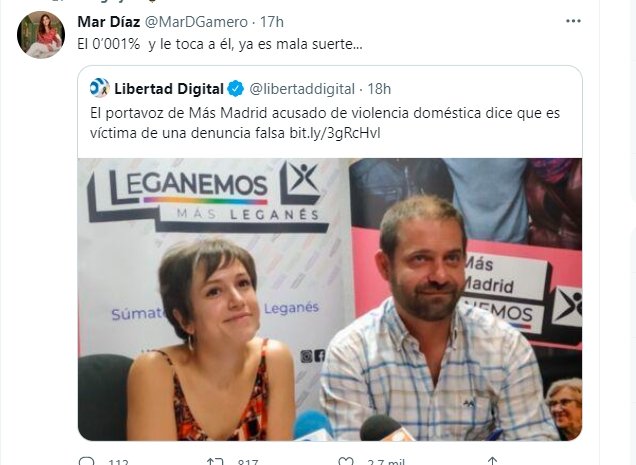Open the Libertad Digital account name

click(x=169, y=88)
